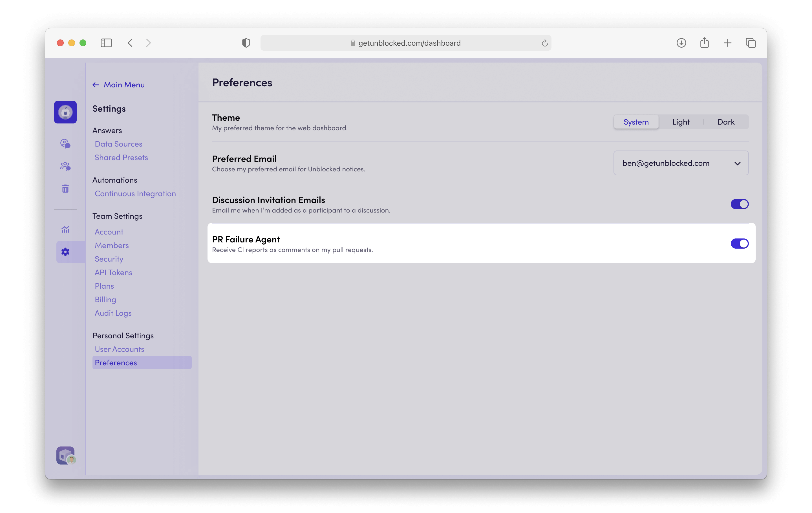The width and height of the screenshot is (812, 513).
Task: Select the Dark theme option
Action: [x=726, y=122]
